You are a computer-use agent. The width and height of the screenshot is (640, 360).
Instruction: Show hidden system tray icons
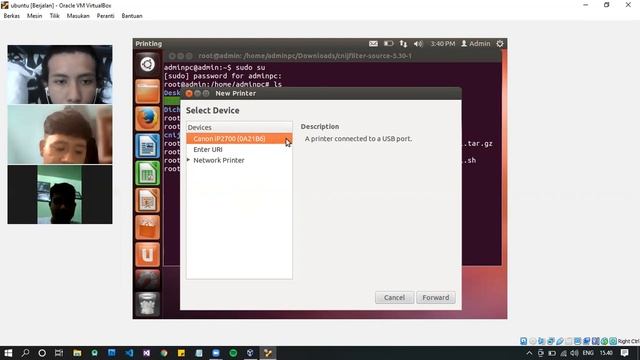(529, 353)
